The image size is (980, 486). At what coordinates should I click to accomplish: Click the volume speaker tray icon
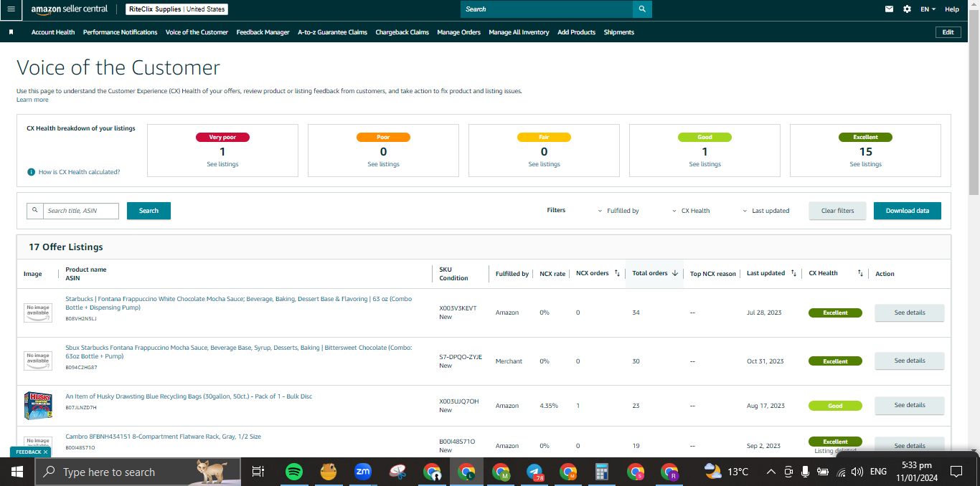pos(857,472)
